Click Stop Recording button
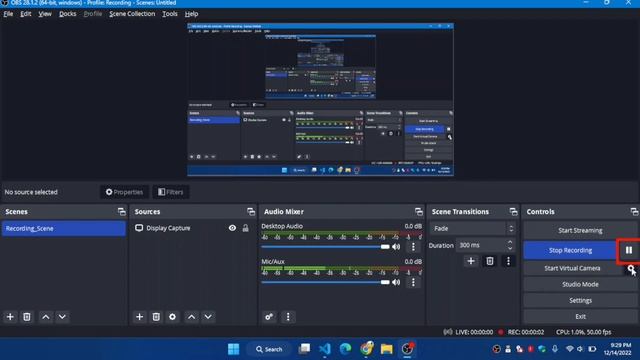The image size is (640, 360). (x=570, y=250)
